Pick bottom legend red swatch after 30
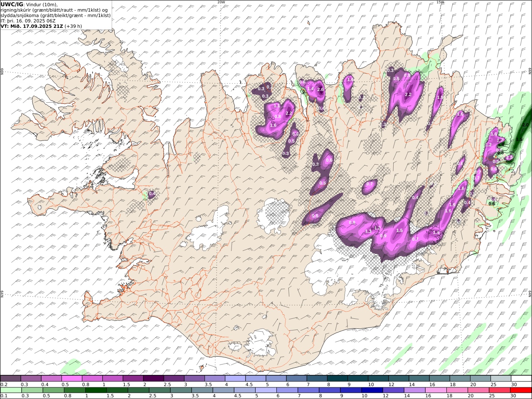The height and width of the screenshot is (399, 532). click(x=521, y=390)
